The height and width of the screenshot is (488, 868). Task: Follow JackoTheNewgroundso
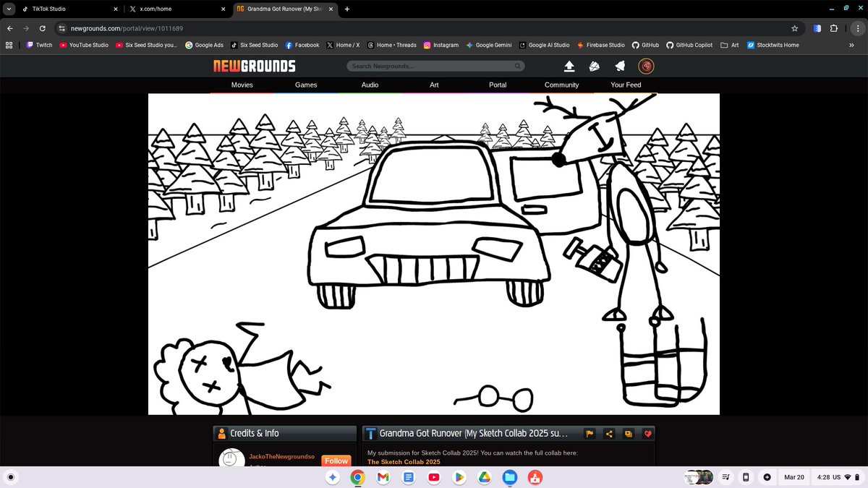[336, 461]
